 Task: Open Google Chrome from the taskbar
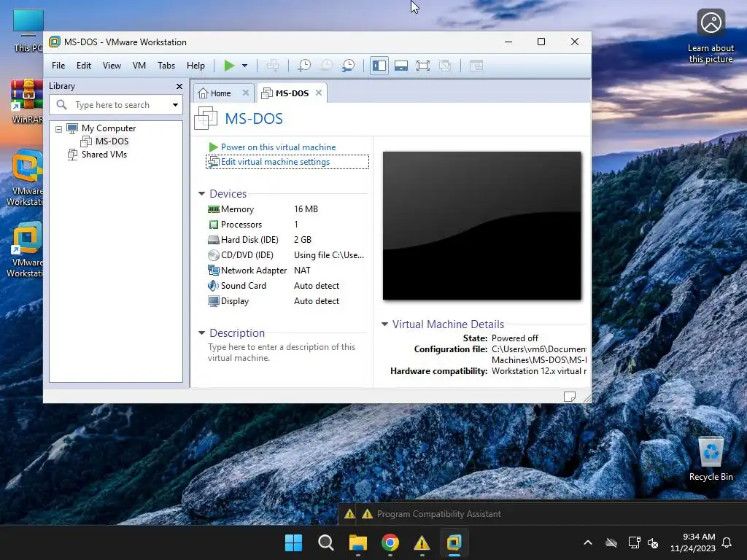click(390, 542)
